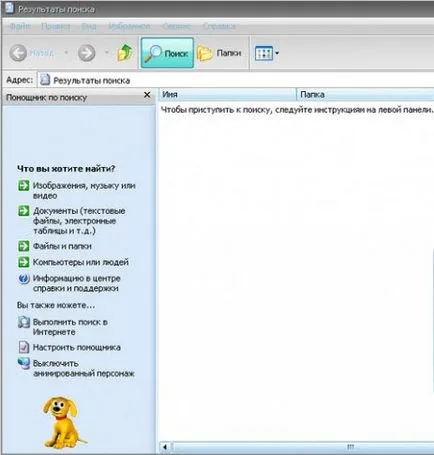Toggle the Поиск search toolbar button

167,53
